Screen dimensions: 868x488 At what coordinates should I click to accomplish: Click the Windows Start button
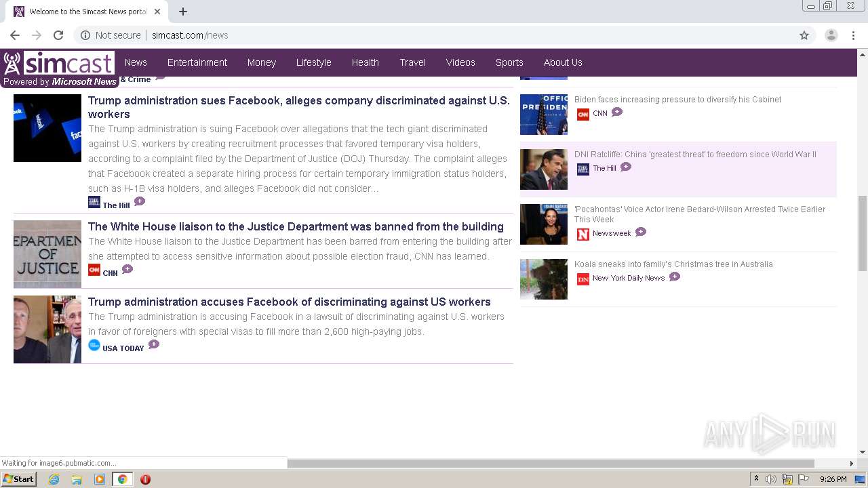[19, 479]
